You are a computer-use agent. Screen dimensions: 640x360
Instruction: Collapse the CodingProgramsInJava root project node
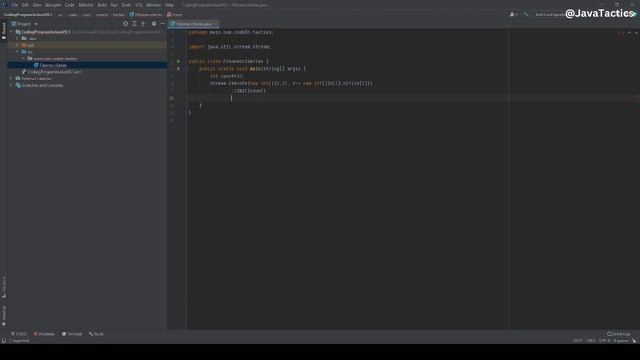click(x=11, y=32)
